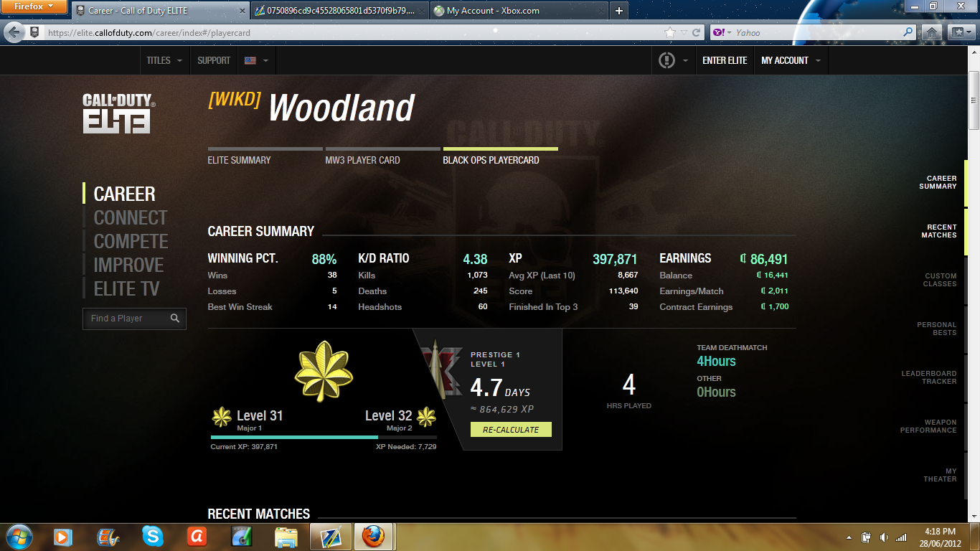Jump to WEAPON PERFORMANCE section

tap(928, 426)
